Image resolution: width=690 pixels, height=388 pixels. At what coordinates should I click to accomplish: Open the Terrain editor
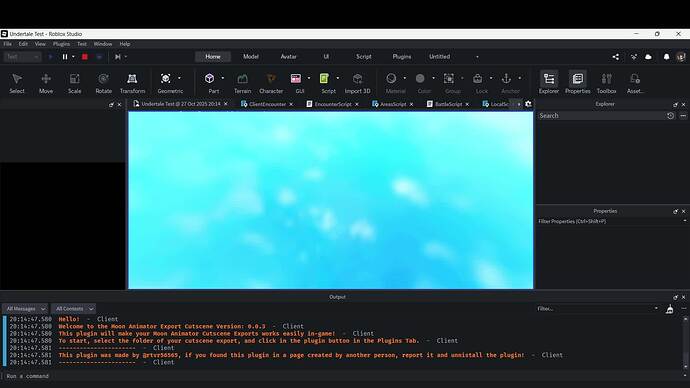(x=242, y=83)
